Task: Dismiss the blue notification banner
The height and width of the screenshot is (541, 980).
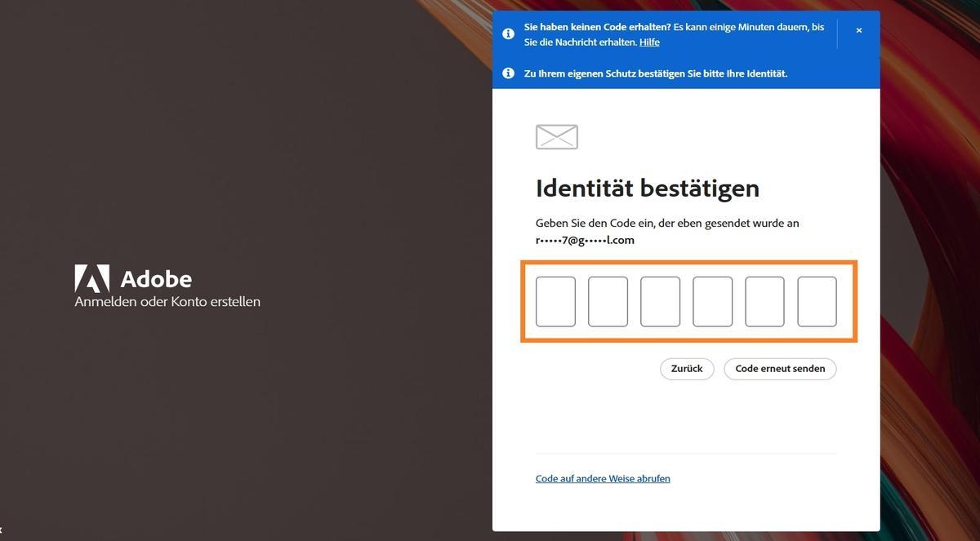Action: 858,30
